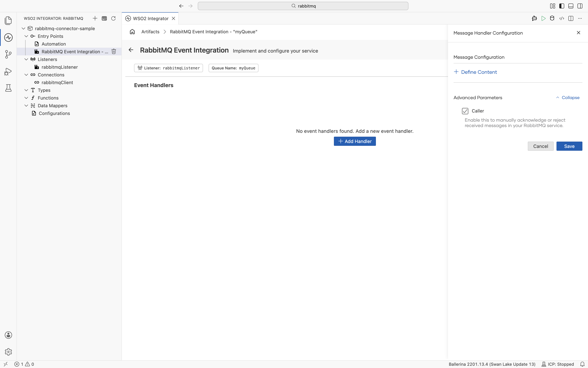
Task: Open the Run and Debug view
Action: pyautogui.click(x=8, y=71)
